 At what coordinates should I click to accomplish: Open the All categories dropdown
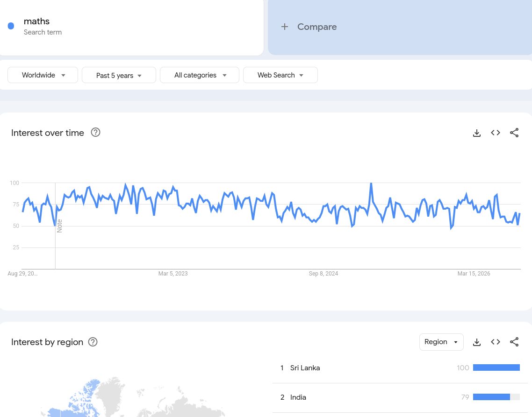click(200, 75)
